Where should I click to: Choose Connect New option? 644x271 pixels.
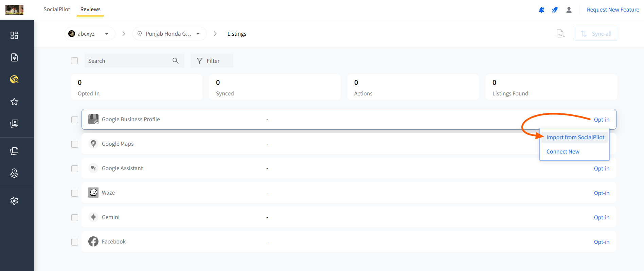563,151
